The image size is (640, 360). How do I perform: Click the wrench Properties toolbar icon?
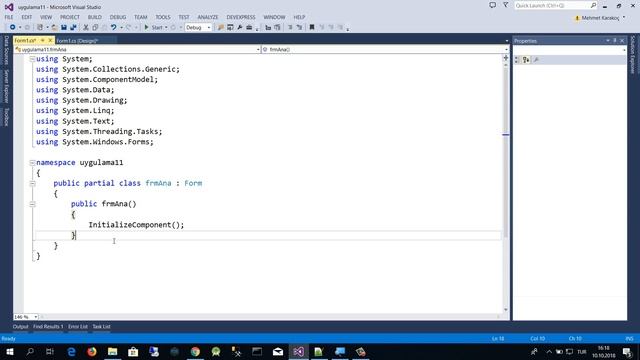(240, 27)
